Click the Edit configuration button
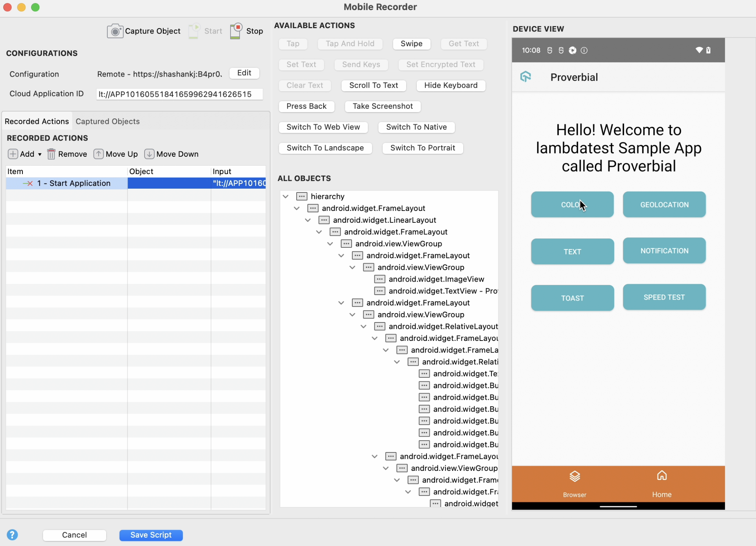This screenshot has width=756, height=546. click(244, 72)
